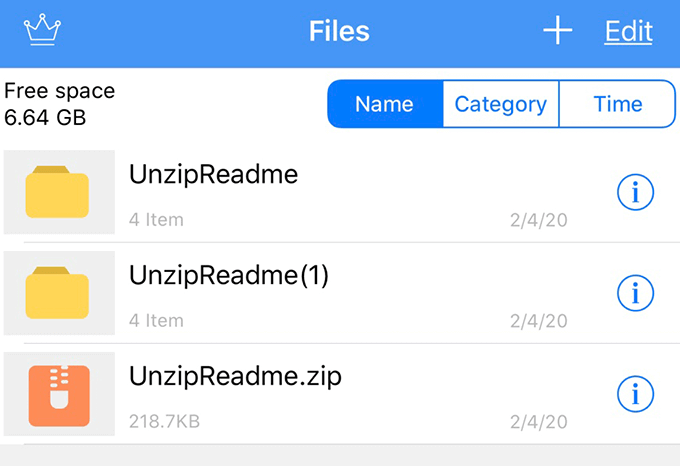Tap the Edit link
The width and height of the screenshot is (680, 466).
pos(628,31)
